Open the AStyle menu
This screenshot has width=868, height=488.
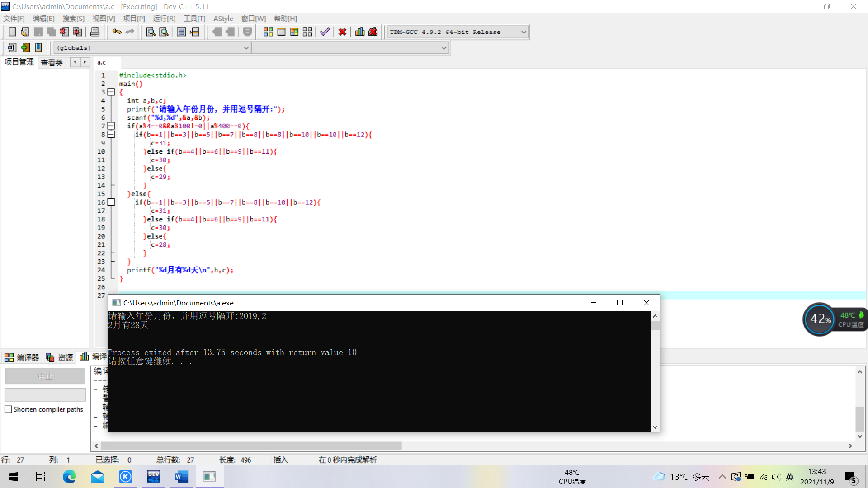pos(223,19)
